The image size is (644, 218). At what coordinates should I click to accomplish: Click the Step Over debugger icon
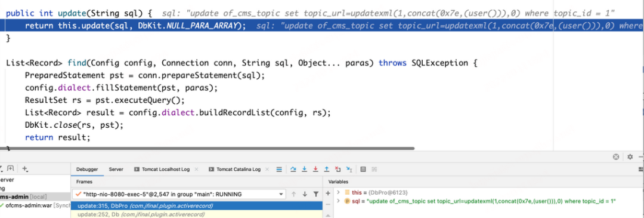[x=293, y=169]
